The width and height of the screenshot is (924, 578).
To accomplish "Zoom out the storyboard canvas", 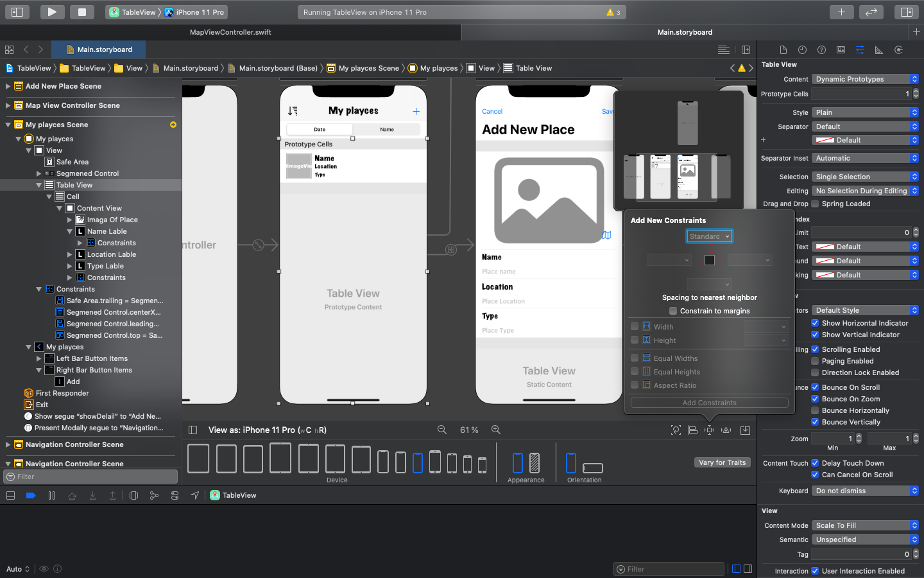I will 442,430.
